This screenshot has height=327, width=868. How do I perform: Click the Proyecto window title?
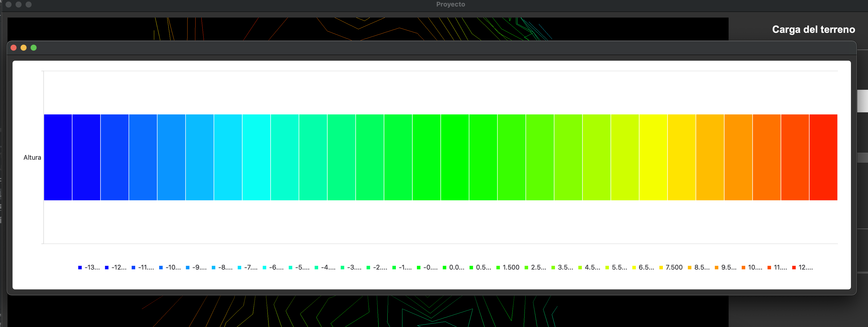450,4
